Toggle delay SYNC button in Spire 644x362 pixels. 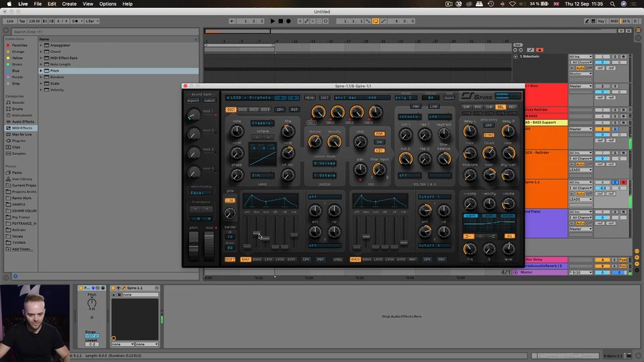click(x=489, y=135)
